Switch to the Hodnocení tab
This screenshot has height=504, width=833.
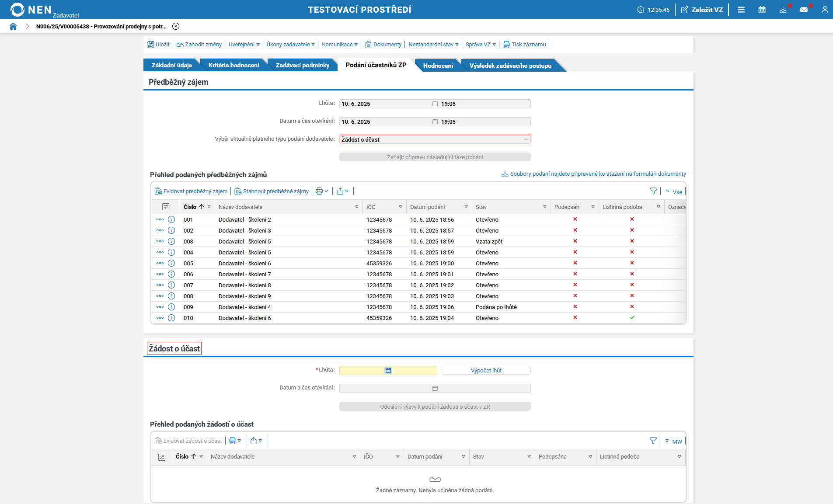click(438, 66)
